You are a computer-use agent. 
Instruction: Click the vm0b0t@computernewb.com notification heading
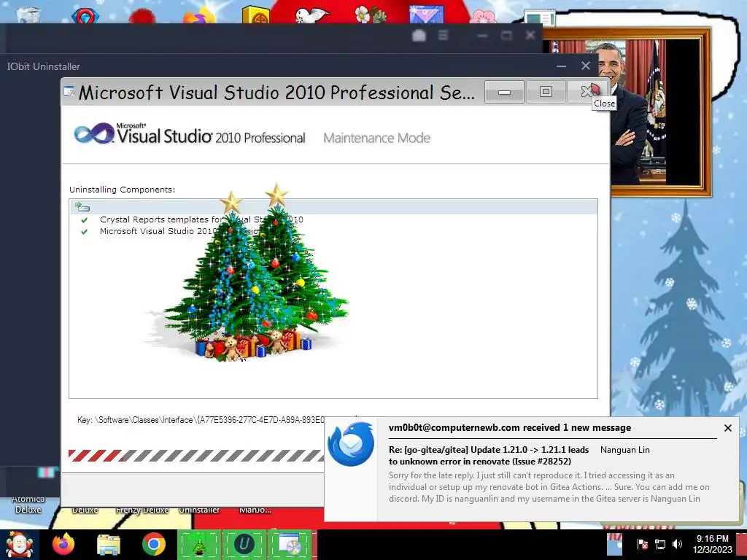pyautogui.click(x=510, y=427)
